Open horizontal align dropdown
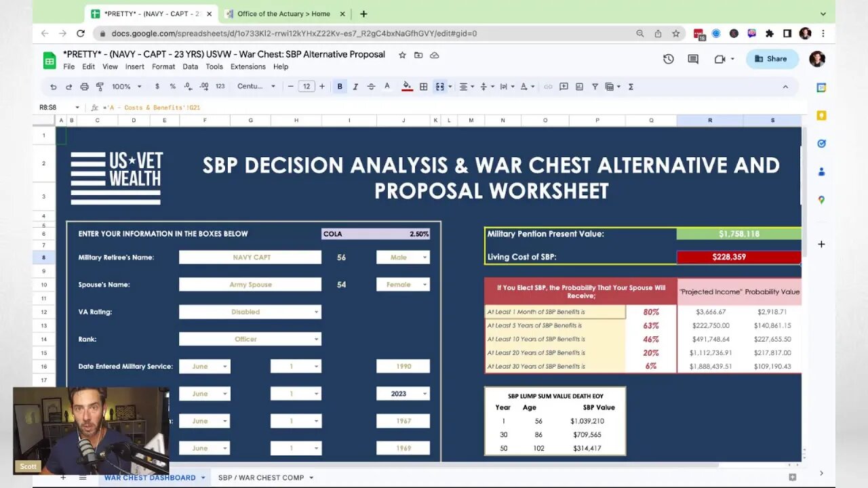Screen dimensions: 868x488 coord(466,87)
